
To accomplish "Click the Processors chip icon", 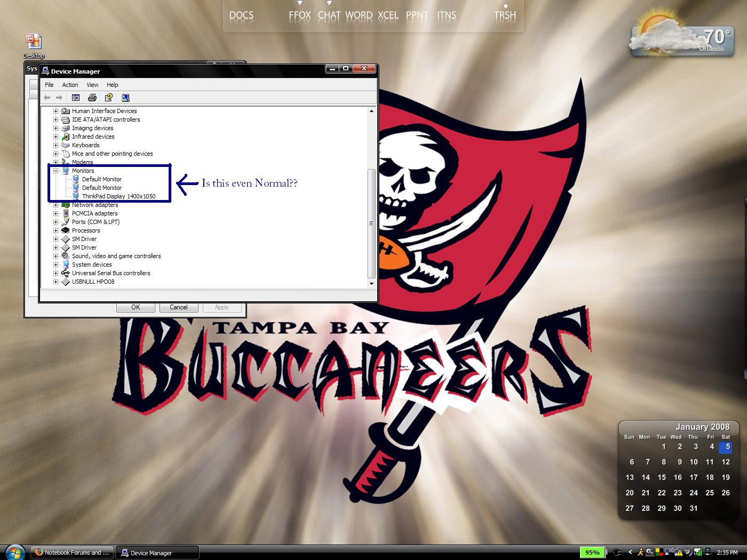I will coord(66,230).
